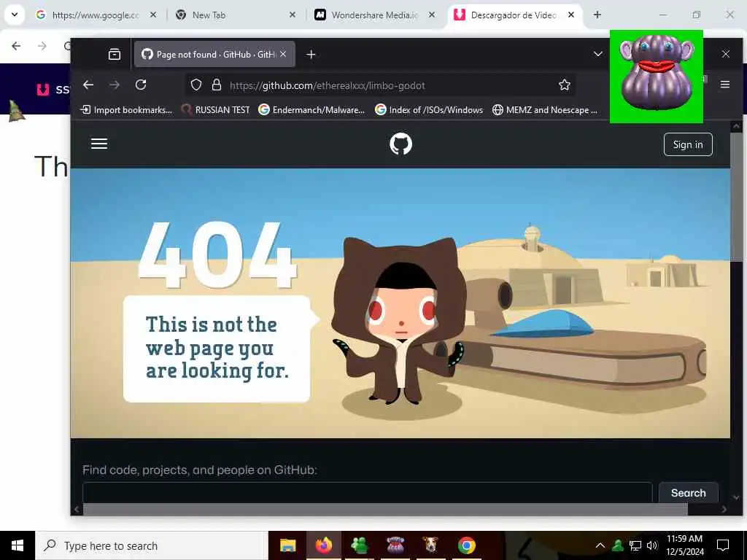The width and height of the screenshot is (747, 560).
Task: Click the Firefox horizontal scrollbar thumb
Action: [385, 509]
